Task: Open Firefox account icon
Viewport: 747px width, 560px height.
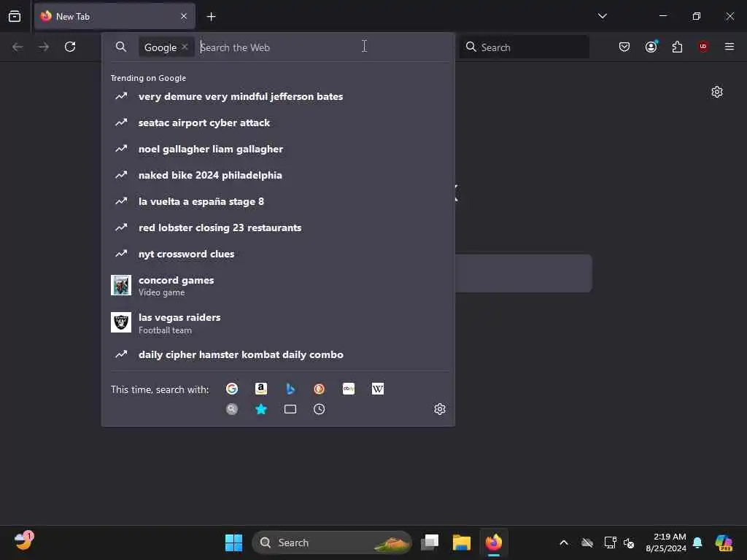Action: point(651,47)
